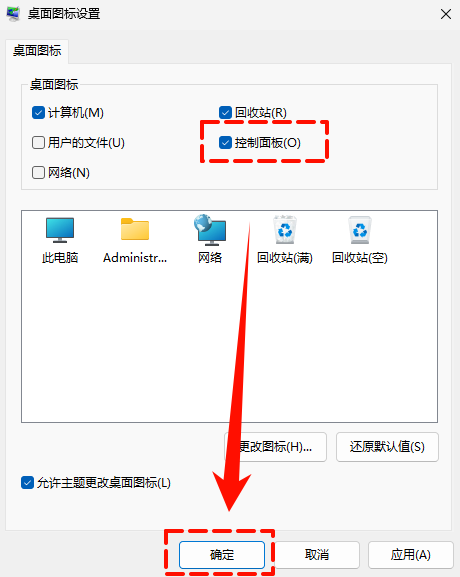Select the 回收站(满) full bin icon
This screenshot has height=577, width=460.
(285, 230)
